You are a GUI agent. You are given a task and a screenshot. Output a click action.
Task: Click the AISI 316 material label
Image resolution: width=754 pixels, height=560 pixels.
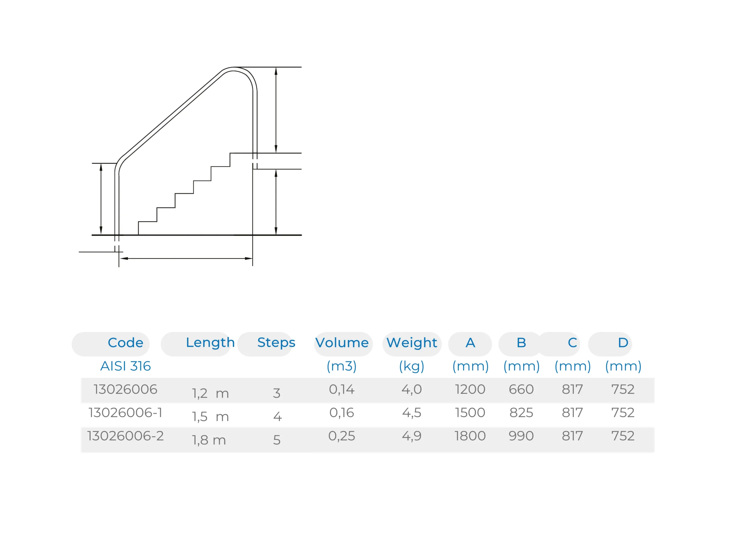125,366
